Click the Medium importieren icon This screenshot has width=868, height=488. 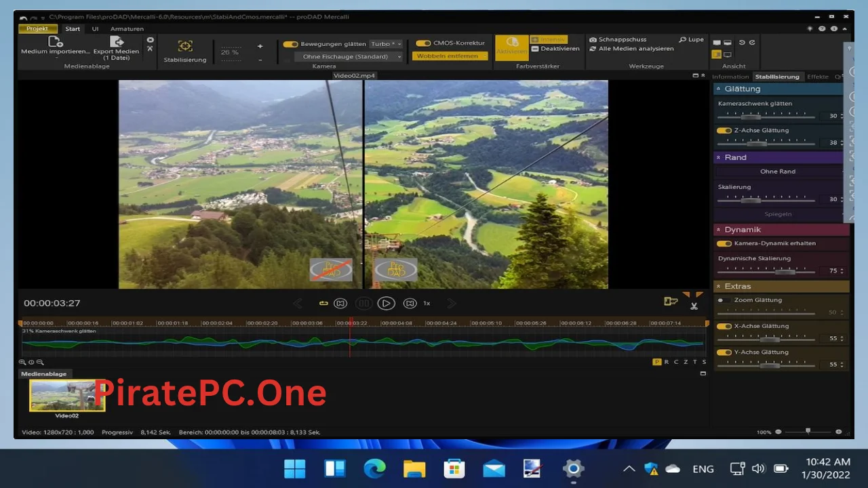[x=56, y=42]
